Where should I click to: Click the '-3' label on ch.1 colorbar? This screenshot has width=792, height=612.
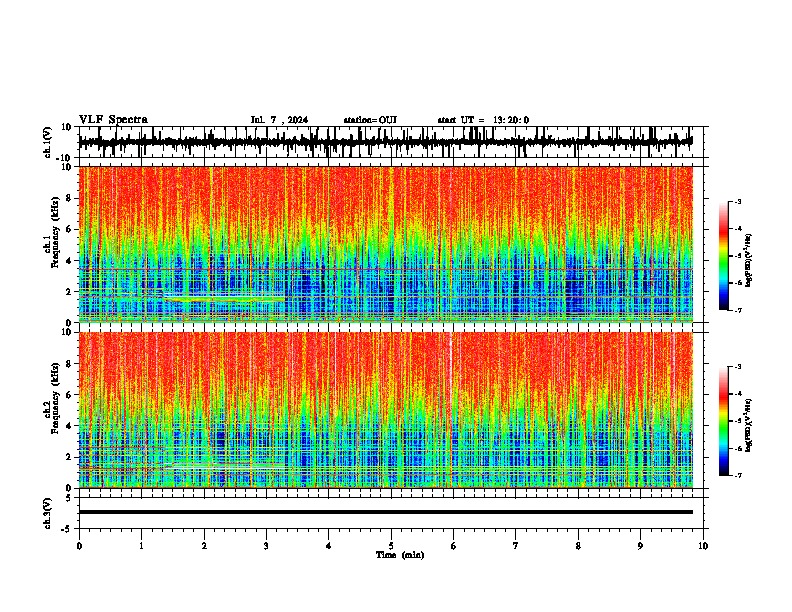[x=737, y=201]
